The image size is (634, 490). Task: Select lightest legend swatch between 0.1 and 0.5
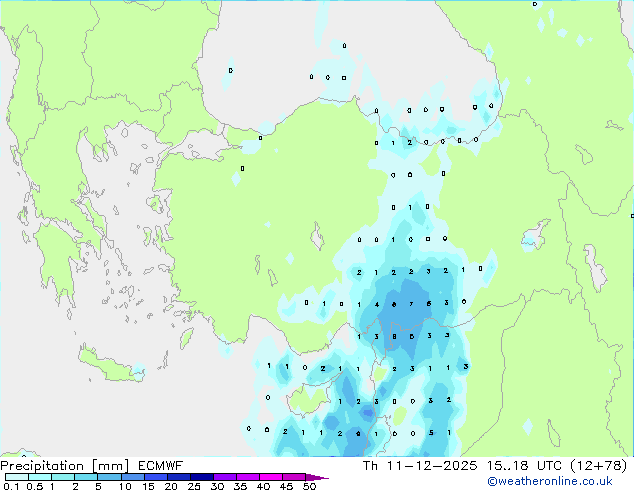pos(17,477)
